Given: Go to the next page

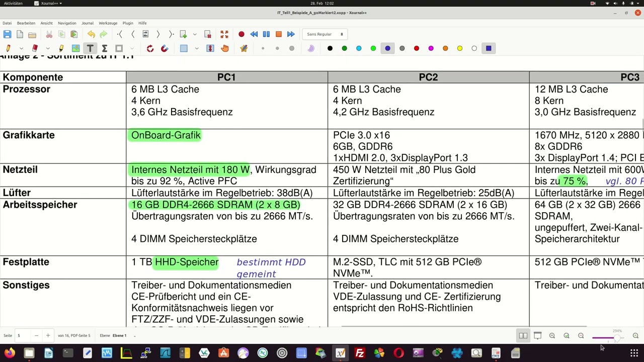Looking at the screenshot, I should click(x=158, y=34).
